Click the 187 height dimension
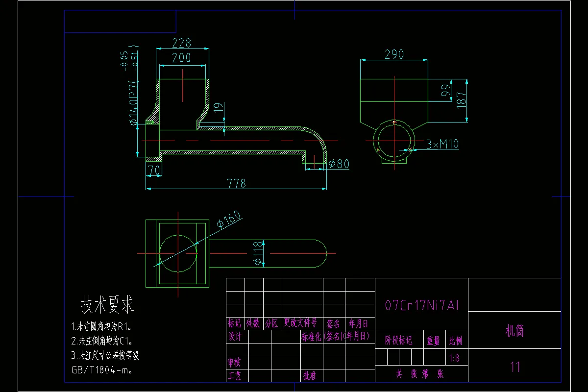This screenshot has height=392, width=588. point(461,100)
